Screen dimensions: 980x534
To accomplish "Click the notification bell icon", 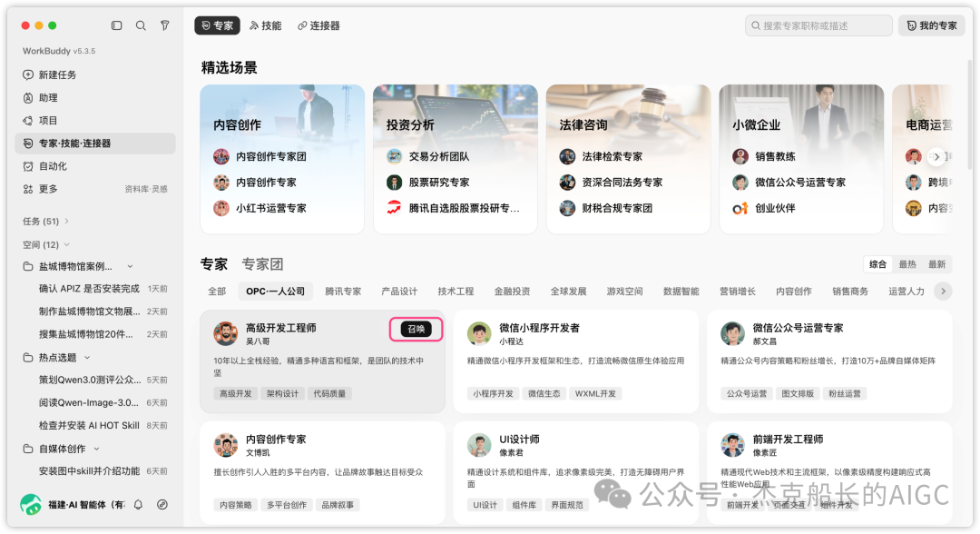I will click(138, 505).
